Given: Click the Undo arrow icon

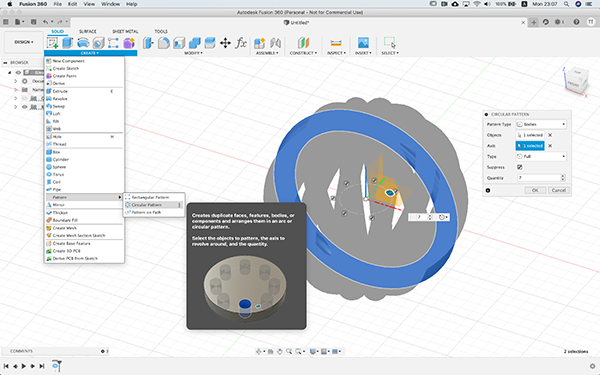Looking at the screenshot, I should [x=46, y=22].
